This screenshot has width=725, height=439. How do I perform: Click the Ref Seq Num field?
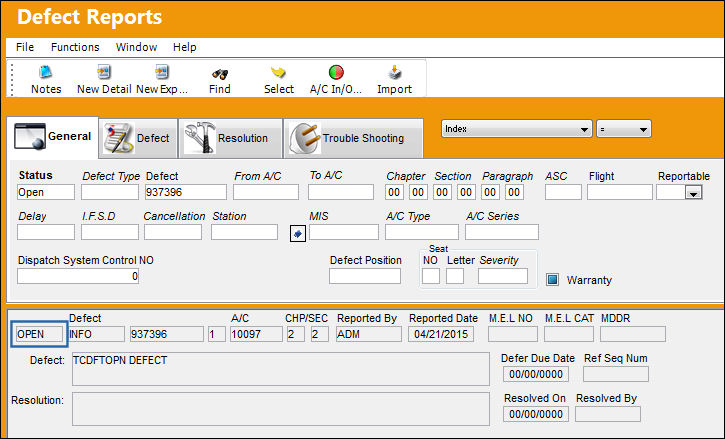tap(616, 374)
